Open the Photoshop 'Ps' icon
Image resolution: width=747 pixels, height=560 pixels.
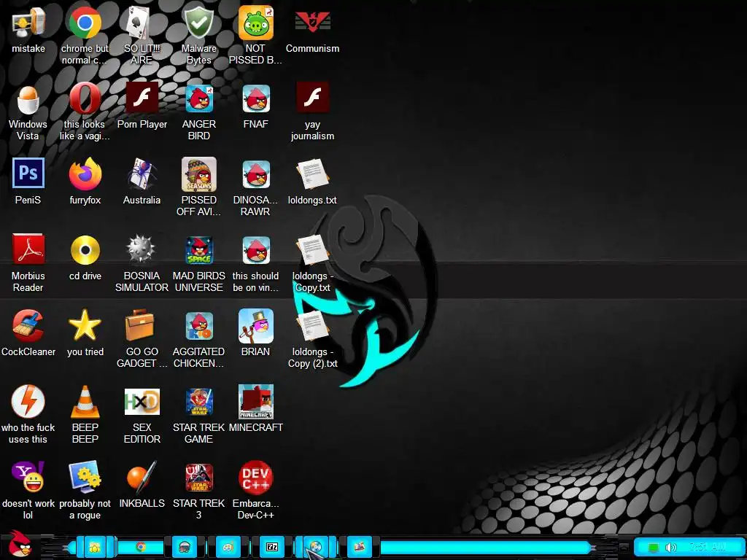(x=28, y=173)
